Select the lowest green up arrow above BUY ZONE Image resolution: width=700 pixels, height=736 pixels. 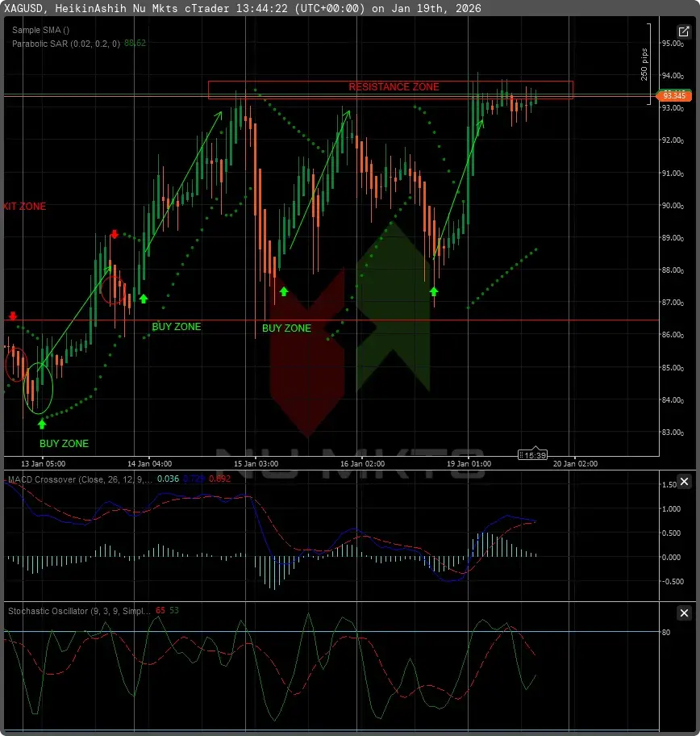click(42, 423)
